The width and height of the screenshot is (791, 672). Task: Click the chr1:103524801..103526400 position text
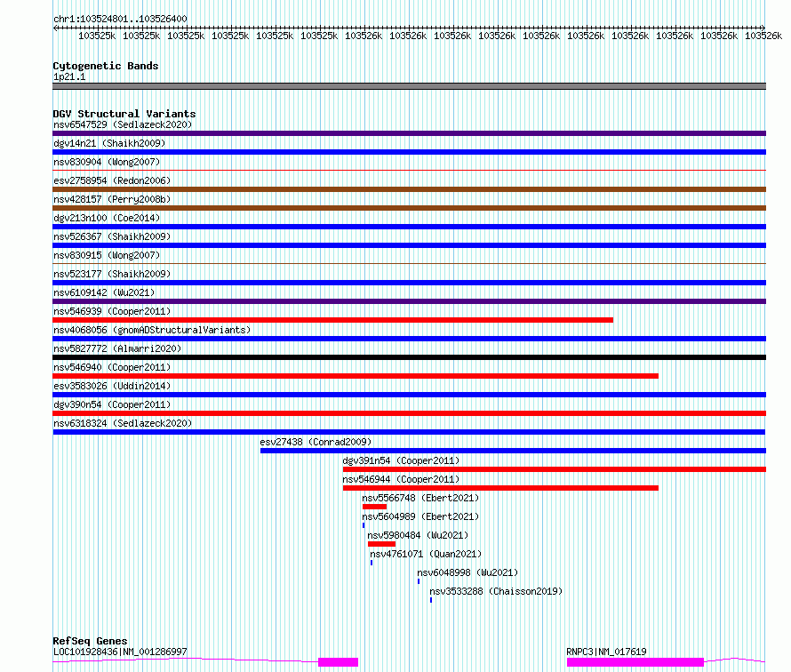pos(120,20)
